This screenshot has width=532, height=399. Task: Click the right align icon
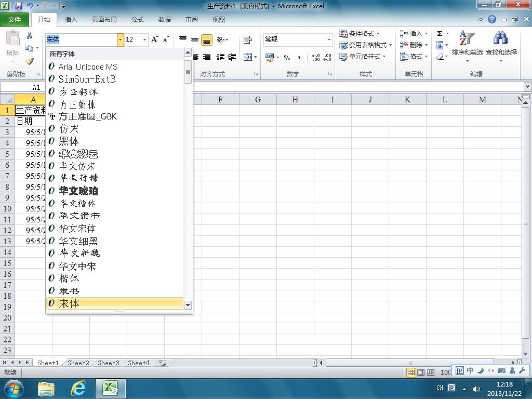(x=207, y=57)
